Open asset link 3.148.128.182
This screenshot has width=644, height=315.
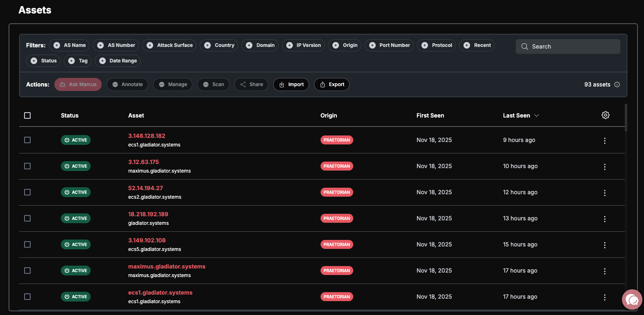click(147, 136)
